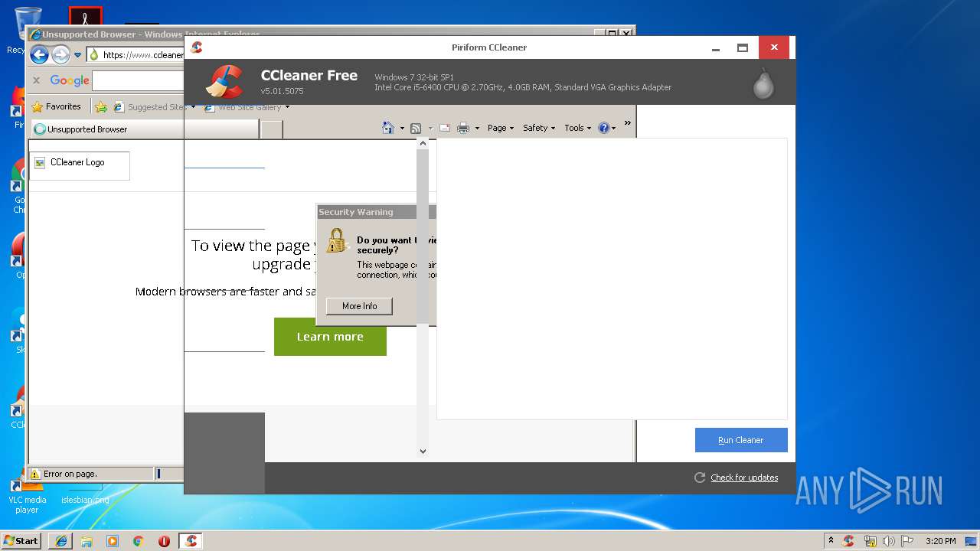Open the VLC media player desktop shortcut
This screenshot has height=551, width=980.
click(26, 495)
